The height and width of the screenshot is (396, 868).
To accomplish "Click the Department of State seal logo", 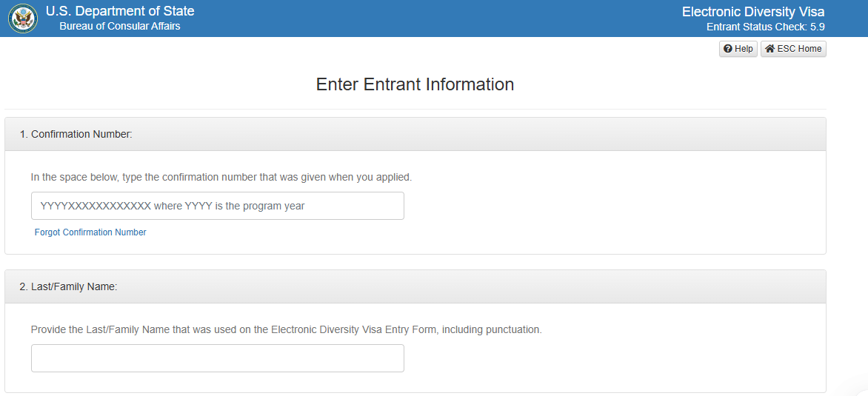I will (x=23, y=19).
